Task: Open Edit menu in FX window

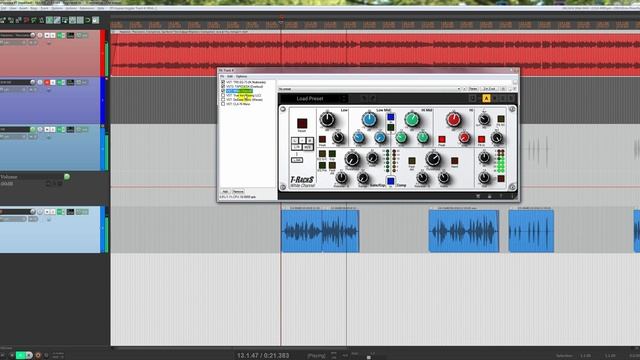Action: (230, 76)
